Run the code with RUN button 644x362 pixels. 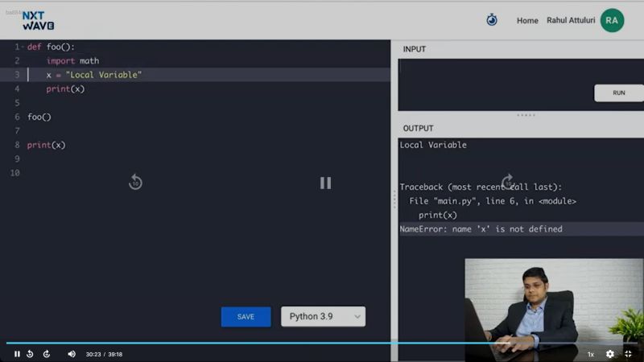coord(618,93)
